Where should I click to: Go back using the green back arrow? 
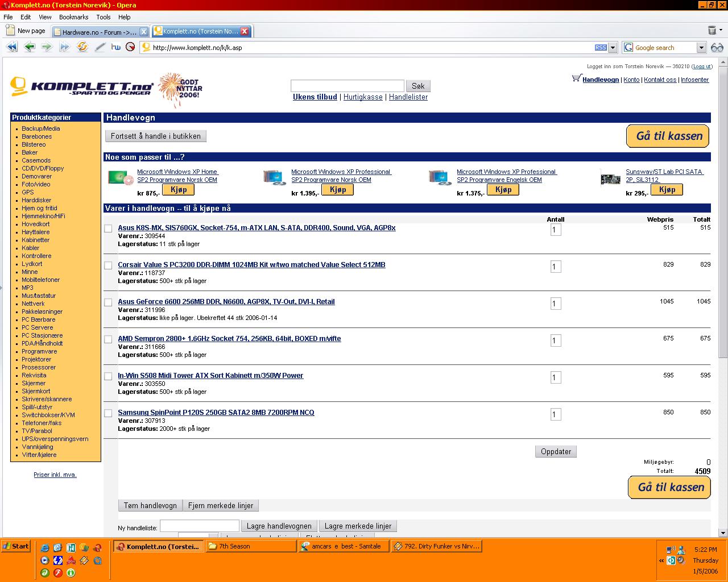[30, 47]
